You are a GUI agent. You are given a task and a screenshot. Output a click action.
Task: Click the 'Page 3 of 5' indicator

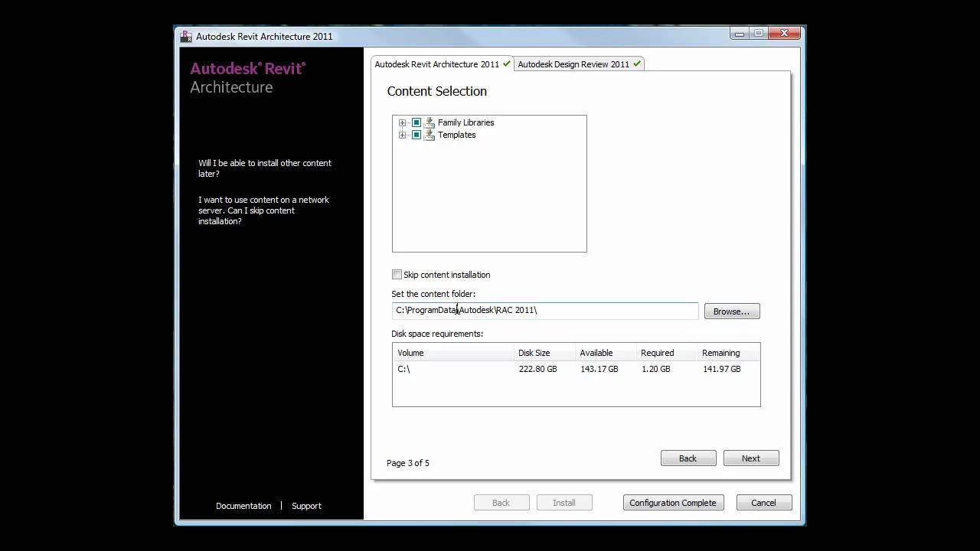408,463
